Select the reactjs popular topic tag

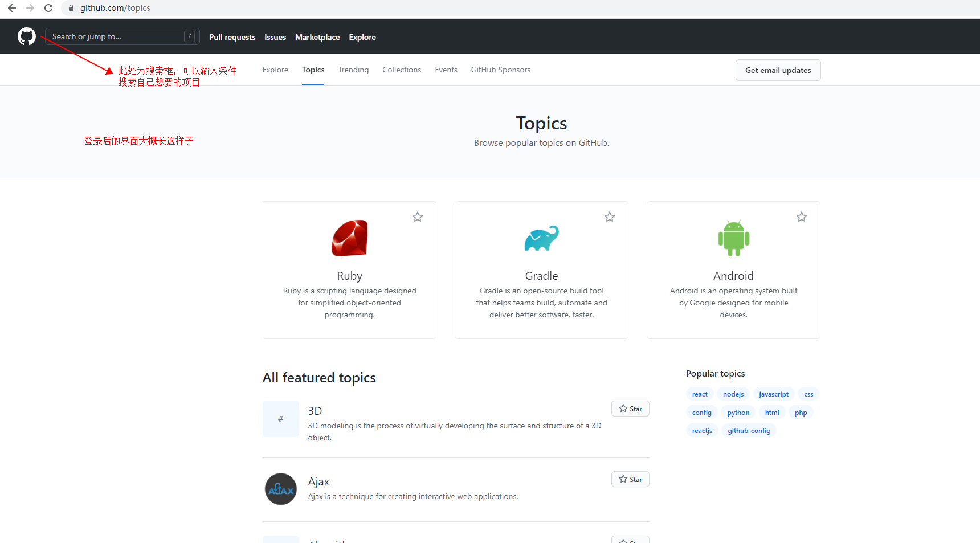click(702, 431)
